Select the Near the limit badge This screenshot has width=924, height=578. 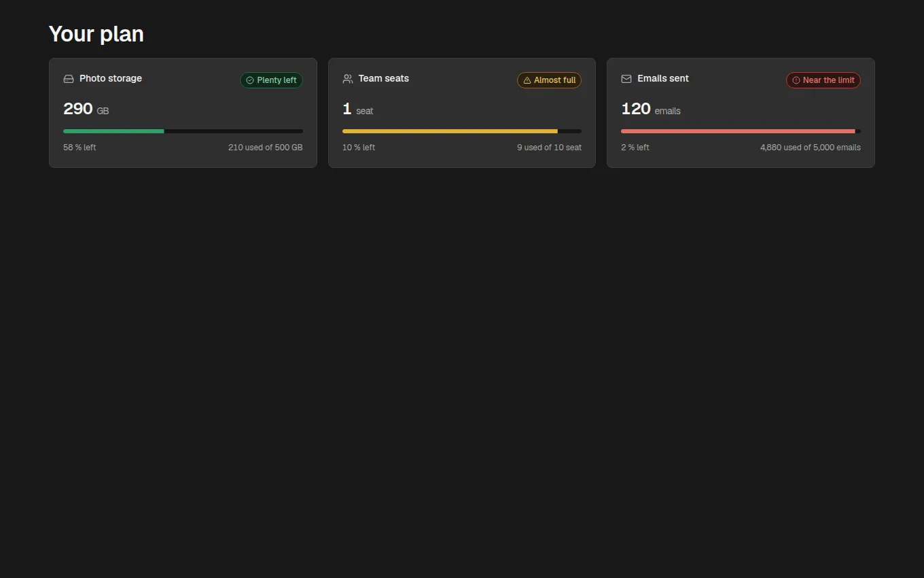(823, 80)
